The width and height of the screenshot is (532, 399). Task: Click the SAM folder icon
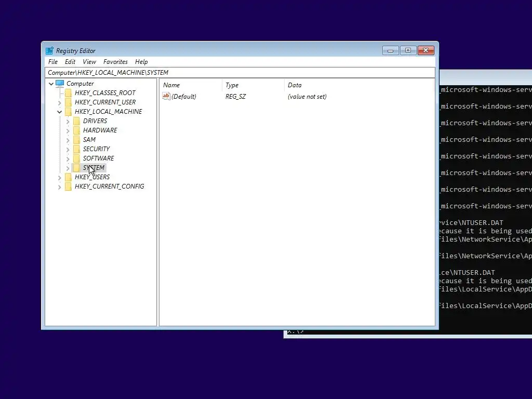[77, 139]
